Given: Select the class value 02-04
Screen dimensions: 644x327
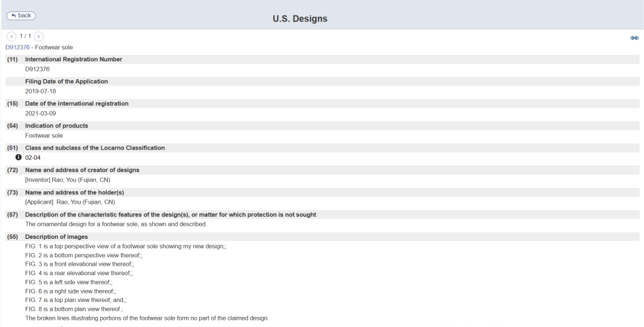Looking at the screenshot, I should click(33, 158).
